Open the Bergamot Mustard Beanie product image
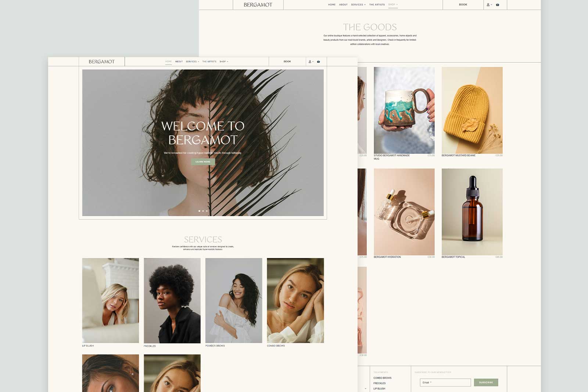 pyautogui.click(x=472, y=110)
